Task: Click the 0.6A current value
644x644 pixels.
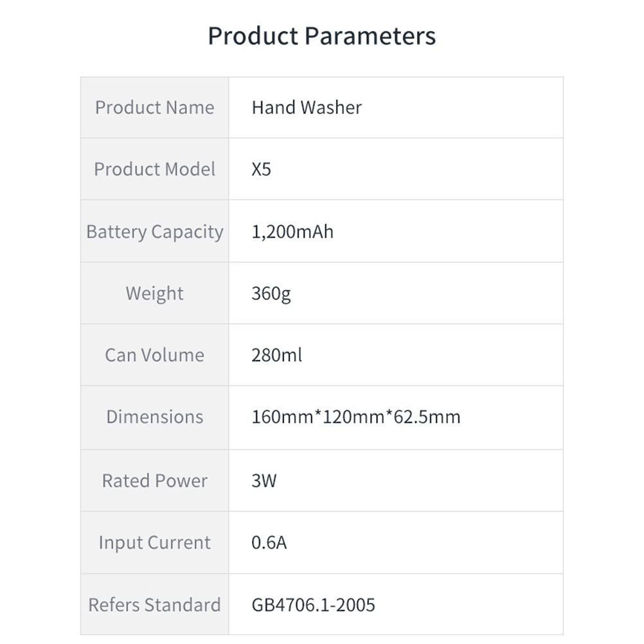Action: (x=269, y=543)
